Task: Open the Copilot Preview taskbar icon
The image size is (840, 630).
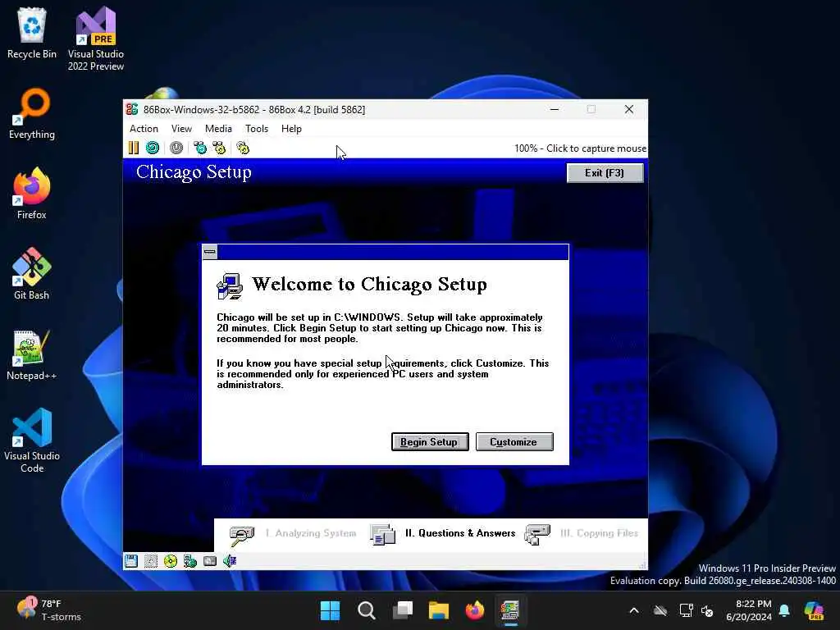Action: (x=815, y=610)
